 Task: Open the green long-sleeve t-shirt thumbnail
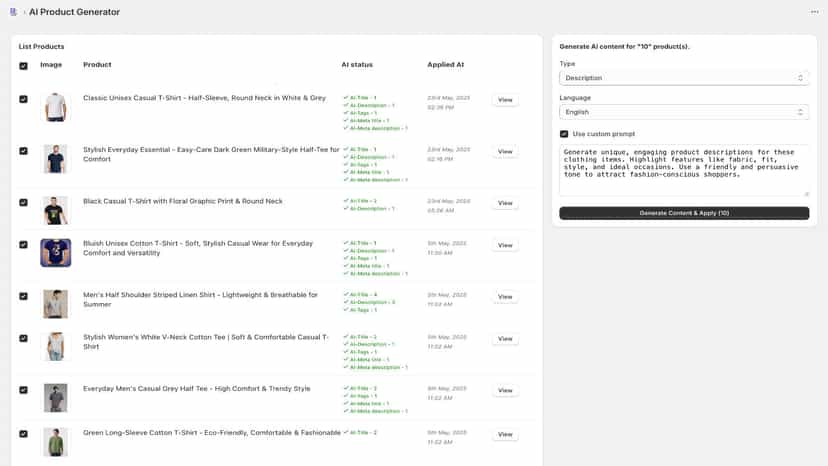click(x=55, y=442)
